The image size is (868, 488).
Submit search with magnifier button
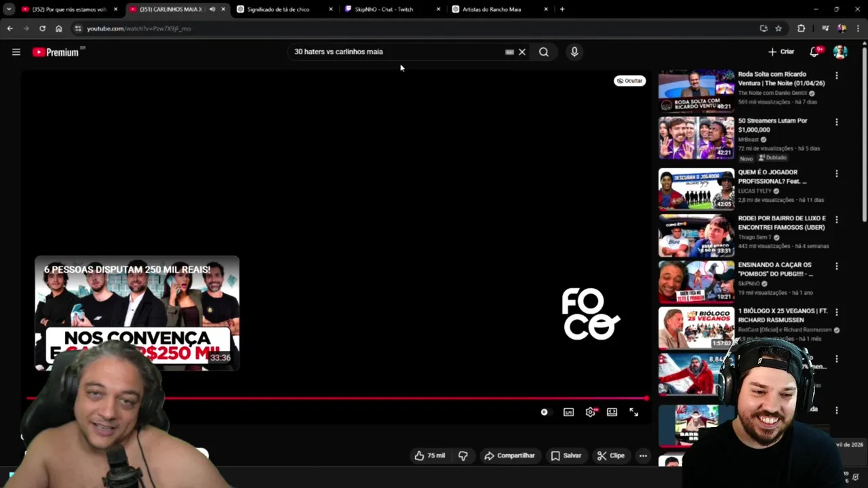pos(544,52)
